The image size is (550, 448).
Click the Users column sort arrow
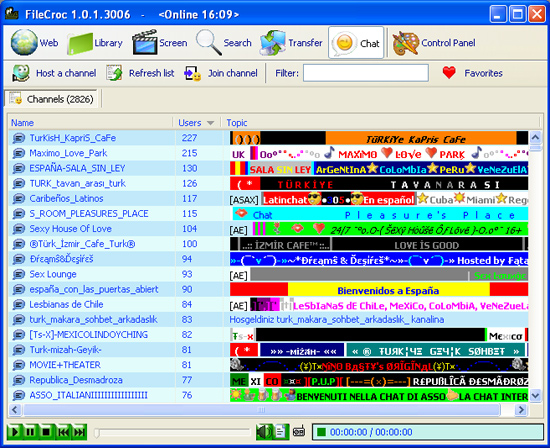pos(210,123)
